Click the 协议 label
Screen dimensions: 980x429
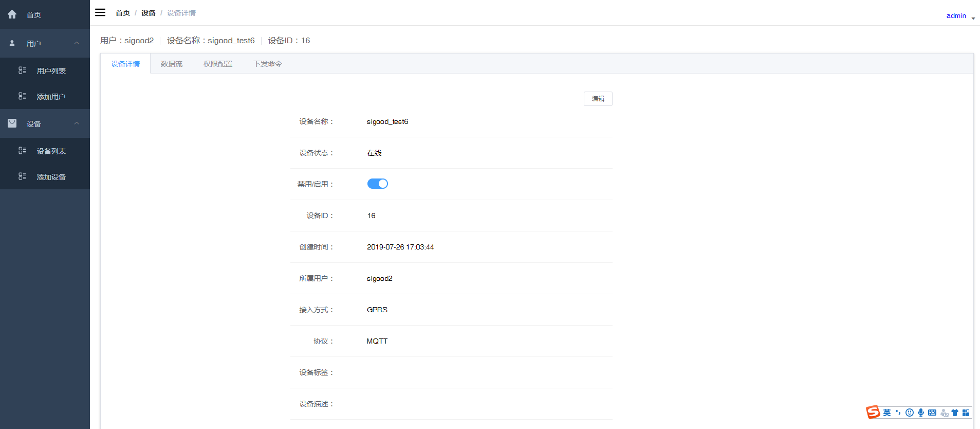coord(324,341)
